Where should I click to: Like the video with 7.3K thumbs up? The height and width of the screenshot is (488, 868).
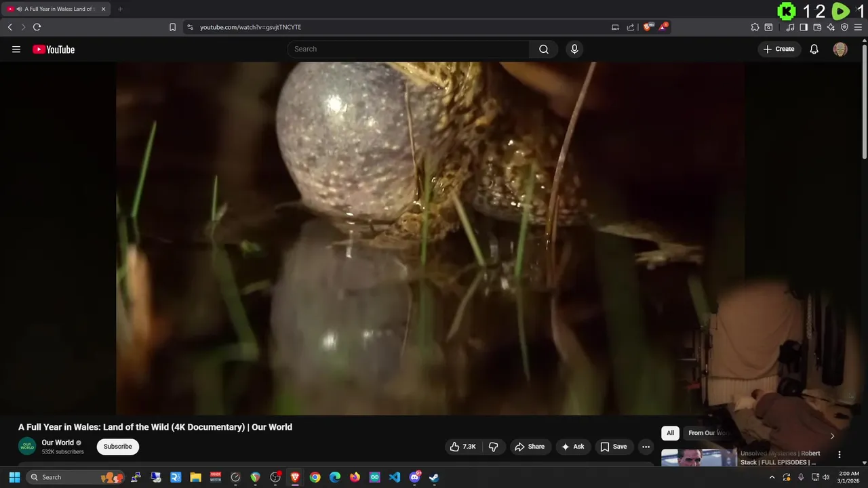coord(463,447)
